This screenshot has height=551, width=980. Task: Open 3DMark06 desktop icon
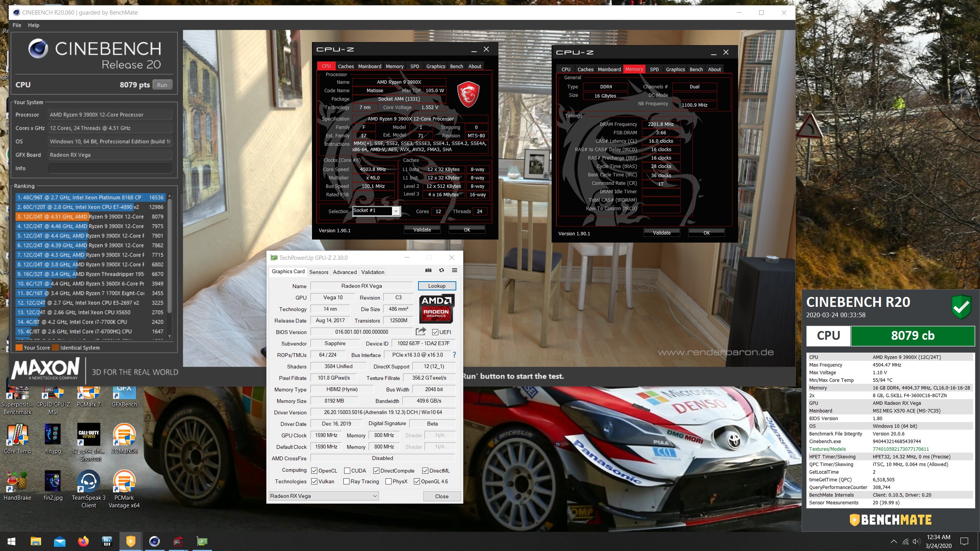tap(124, 439)
